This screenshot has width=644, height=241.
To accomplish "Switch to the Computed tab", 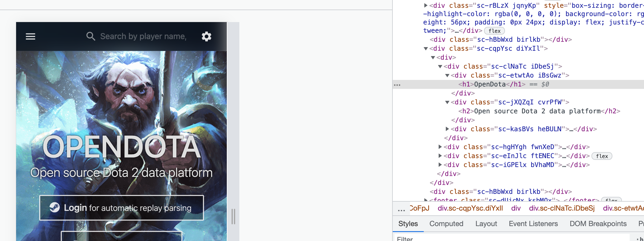I will [x=446, y=224].
